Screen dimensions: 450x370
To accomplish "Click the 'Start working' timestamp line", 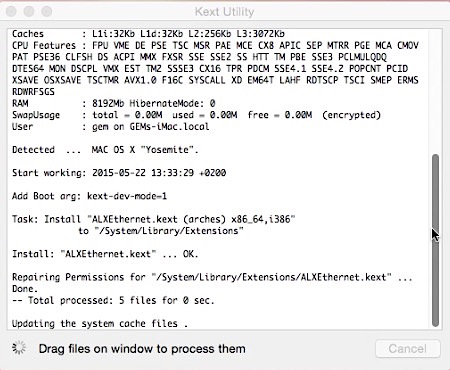I will pos(119,173).
